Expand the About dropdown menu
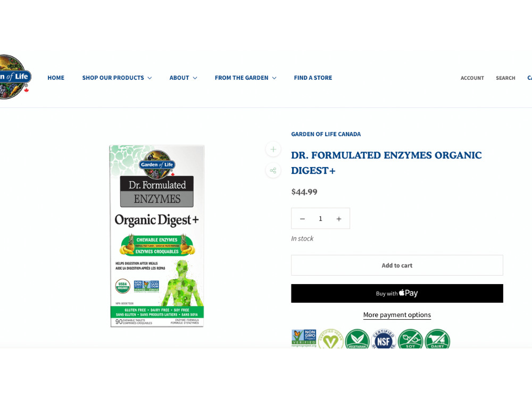 point(183,78)
